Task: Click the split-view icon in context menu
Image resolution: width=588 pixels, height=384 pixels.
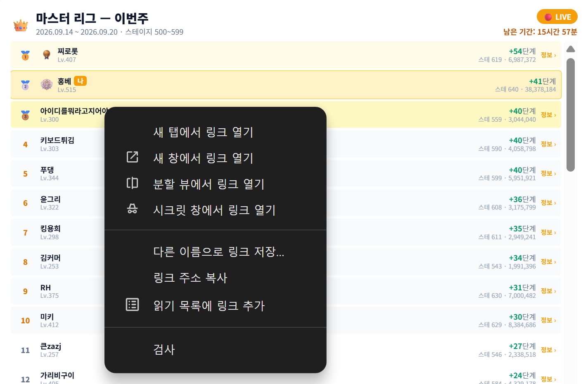Action: pos(132,183)
